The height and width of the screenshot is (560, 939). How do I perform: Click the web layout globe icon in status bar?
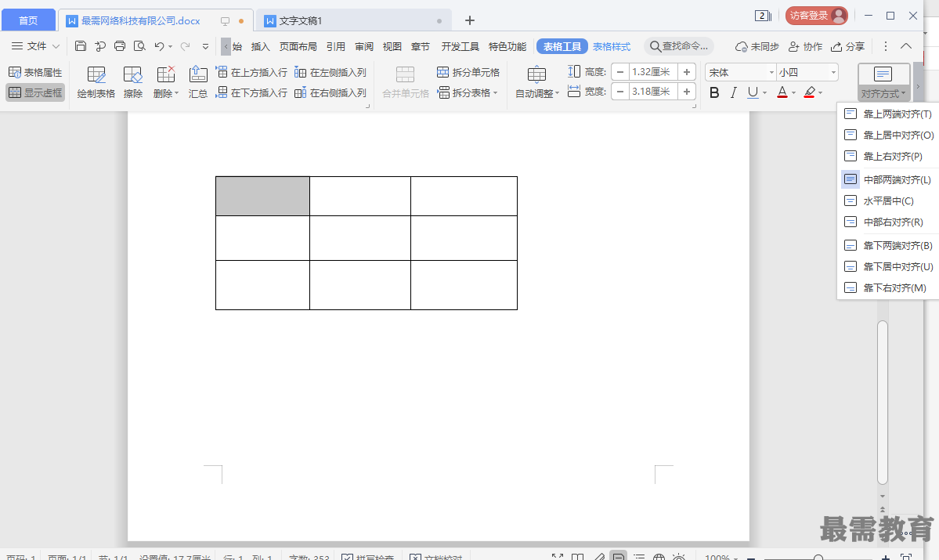(x=659, y=556)
